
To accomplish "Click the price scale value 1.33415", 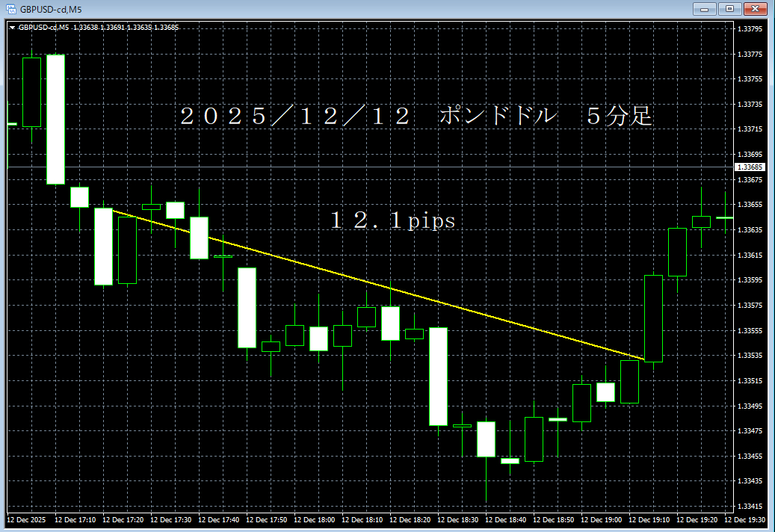I will coord(750,507).
